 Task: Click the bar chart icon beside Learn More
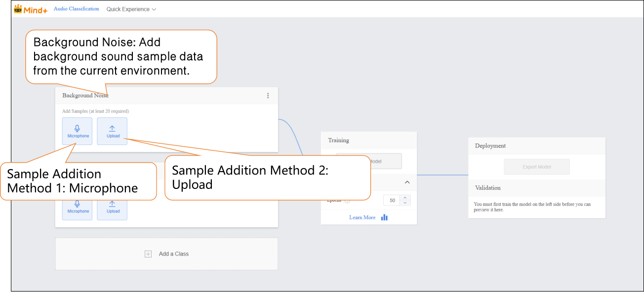[x=384, y=218]
